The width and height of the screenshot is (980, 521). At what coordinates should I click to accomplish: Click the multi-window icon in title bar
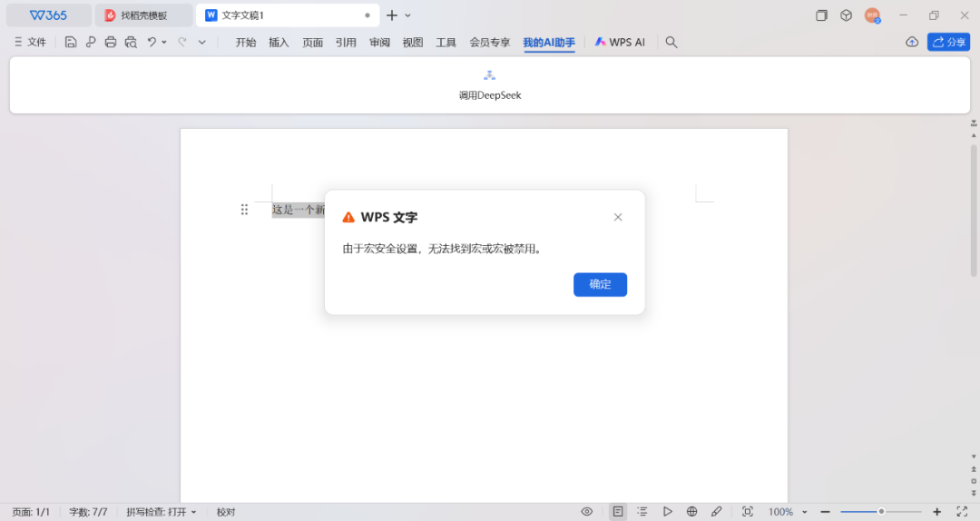click(x=821, y=15)
